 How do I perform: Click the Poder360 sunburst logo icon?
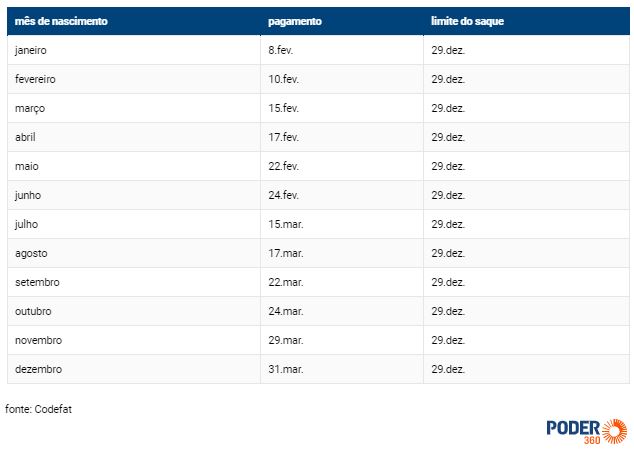[x=615, y=431]
